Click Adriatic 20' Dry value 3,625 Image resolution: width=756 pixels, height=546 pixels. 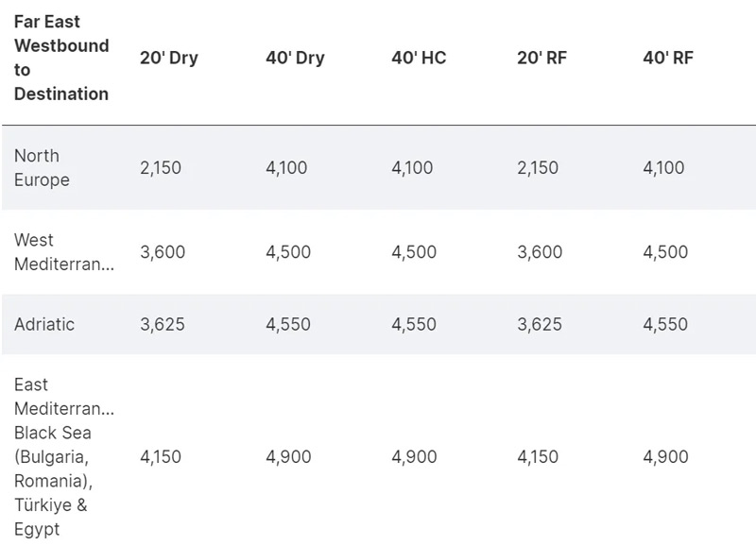(163, 324)
